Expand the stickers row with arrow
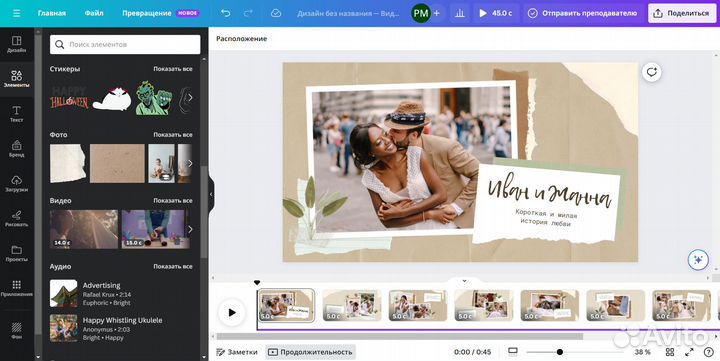The width and height of the screenshot is (720, 361). pyautogui.click(x=190, y=97)
